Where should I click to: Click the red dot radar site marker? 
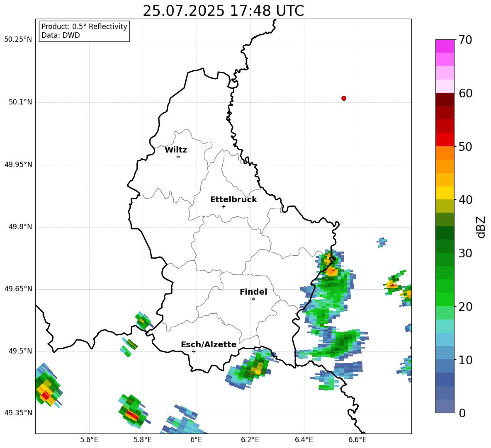point(344,98)
